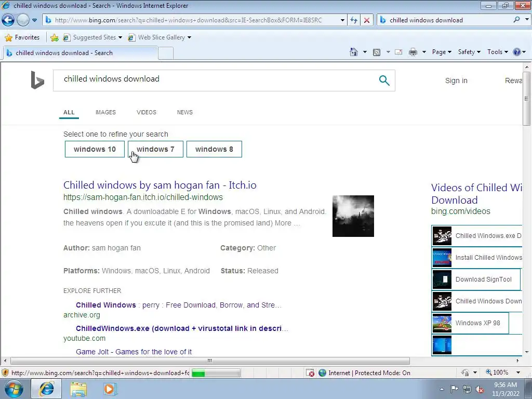The image size is (532, 399).
Task: Select the ALL search tab
Action: click(x=69, y=112)
